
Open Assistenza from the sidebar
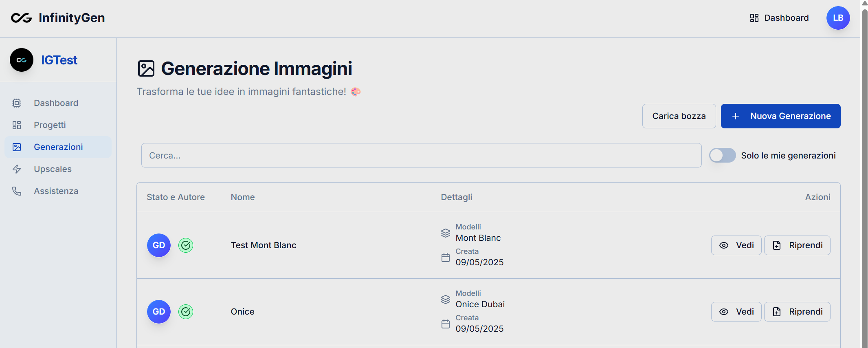(56, 191)
